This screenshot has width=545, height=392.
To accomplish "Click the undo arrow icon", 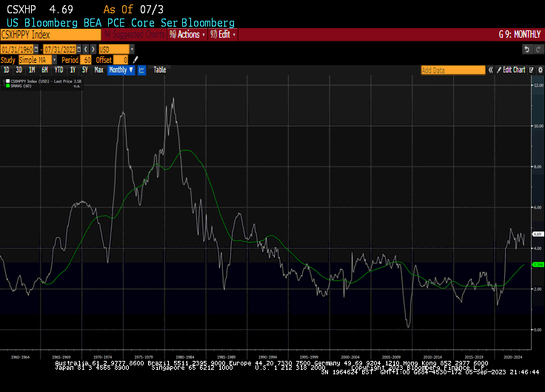I will [526, 49].
